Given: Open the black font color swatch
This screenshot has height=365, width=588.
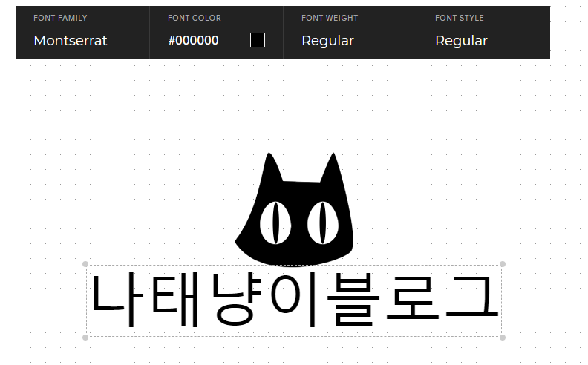Looking at the screenshot, I should point(258,40).
